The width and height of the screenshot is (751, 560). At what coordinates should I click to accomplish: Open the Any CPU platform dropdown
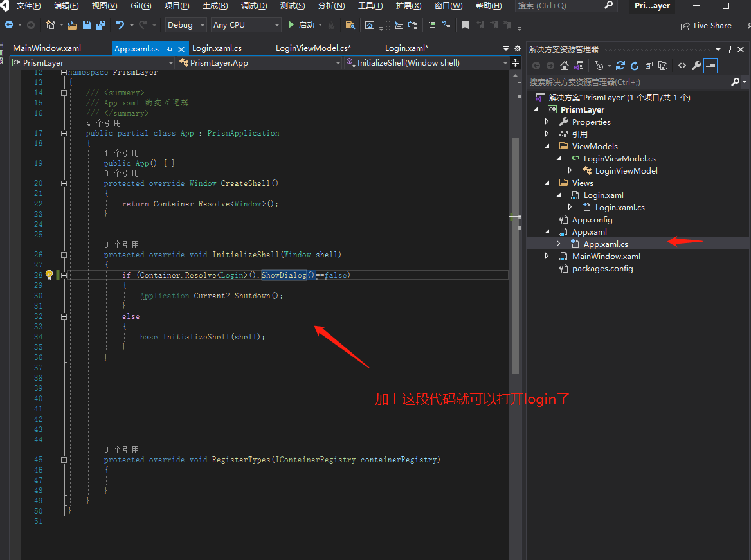(246, 25)
